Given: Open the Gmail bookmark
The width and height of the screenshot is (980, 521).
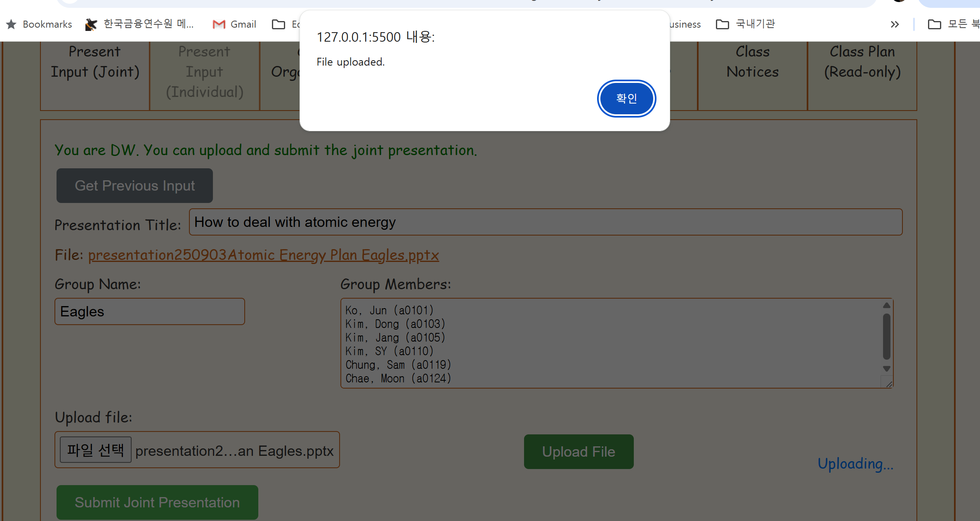Looking at the screenshot, I should coord(234,24).
